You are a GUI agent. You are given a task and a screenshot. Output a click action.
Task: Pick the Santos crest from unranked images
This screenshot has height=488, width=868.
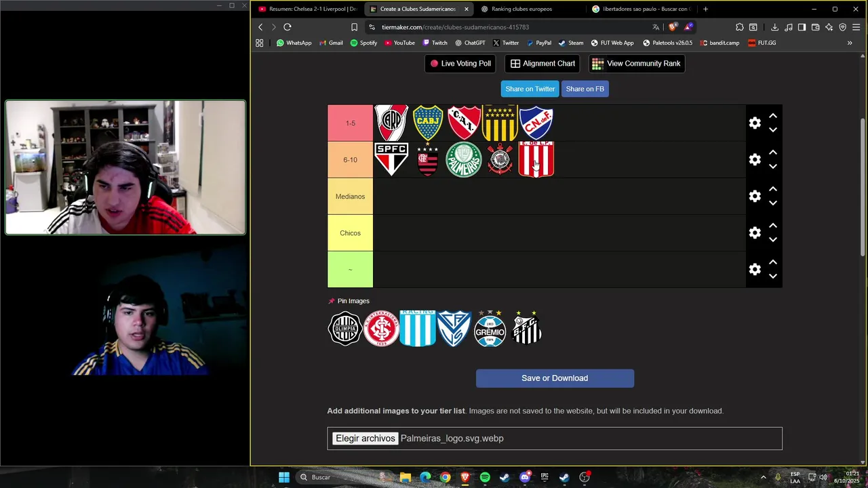coord(526,329)
